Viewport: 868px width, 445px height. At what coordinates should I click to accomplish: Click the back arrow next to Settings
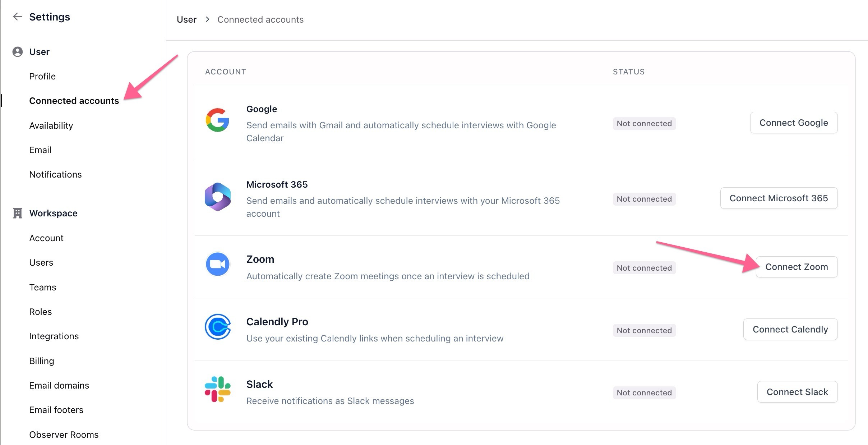pos(17,17)
